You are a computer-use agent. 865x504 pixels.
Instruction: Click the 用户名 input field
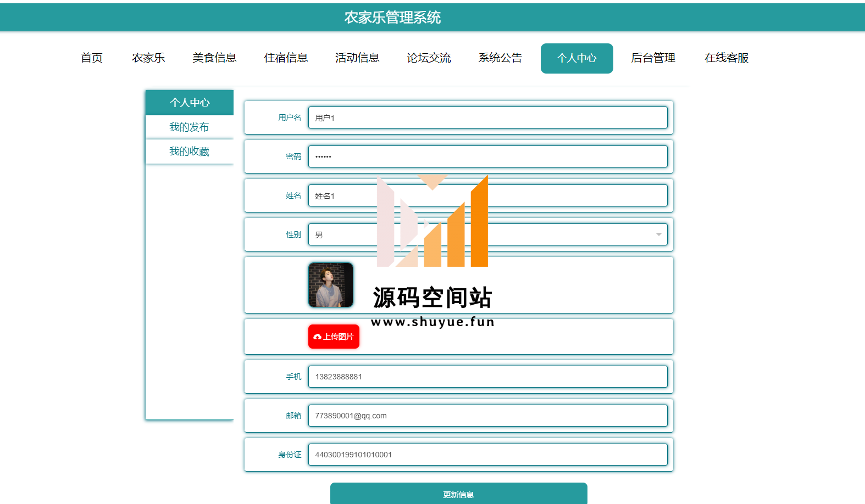coord(488,117)
